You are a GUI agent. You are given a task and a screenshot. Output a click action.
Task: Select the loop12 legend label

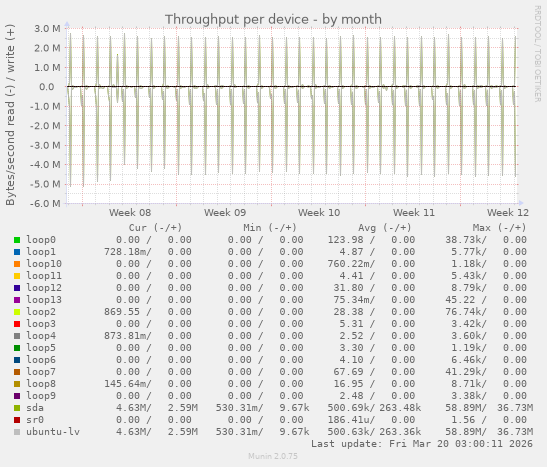(x=44, y=288)
